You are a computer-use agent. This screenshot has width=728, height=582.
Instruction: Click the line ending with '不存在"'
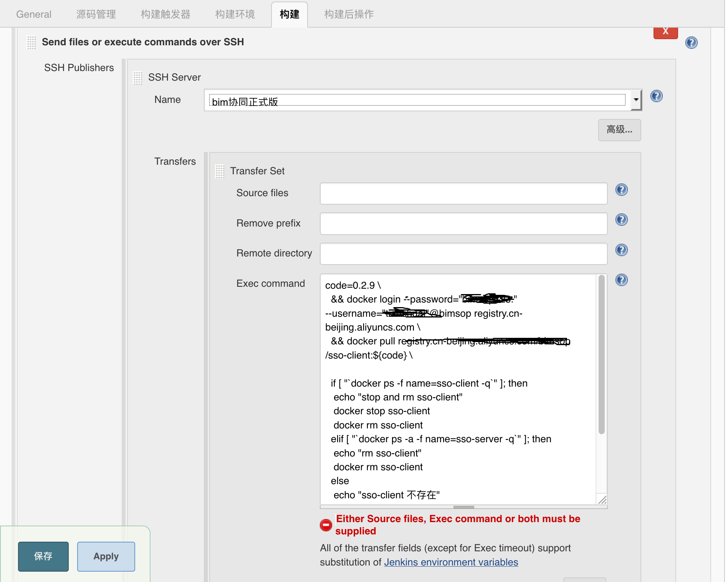pos(386,495)
